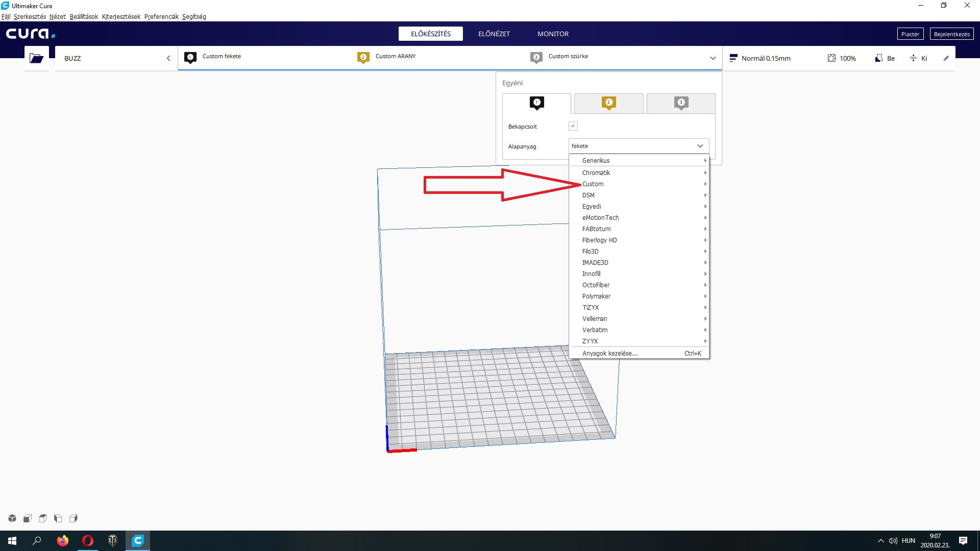Toggle the Bekapcsolt extruder checkbox
This screenshot has width=980, height=551.
(x=573, y=126)
